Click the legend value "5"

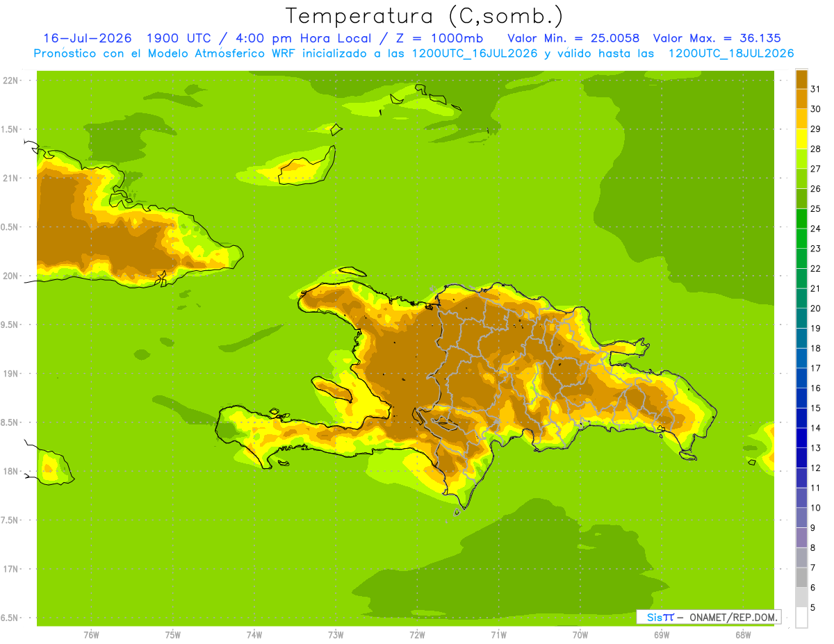(813, 608)
